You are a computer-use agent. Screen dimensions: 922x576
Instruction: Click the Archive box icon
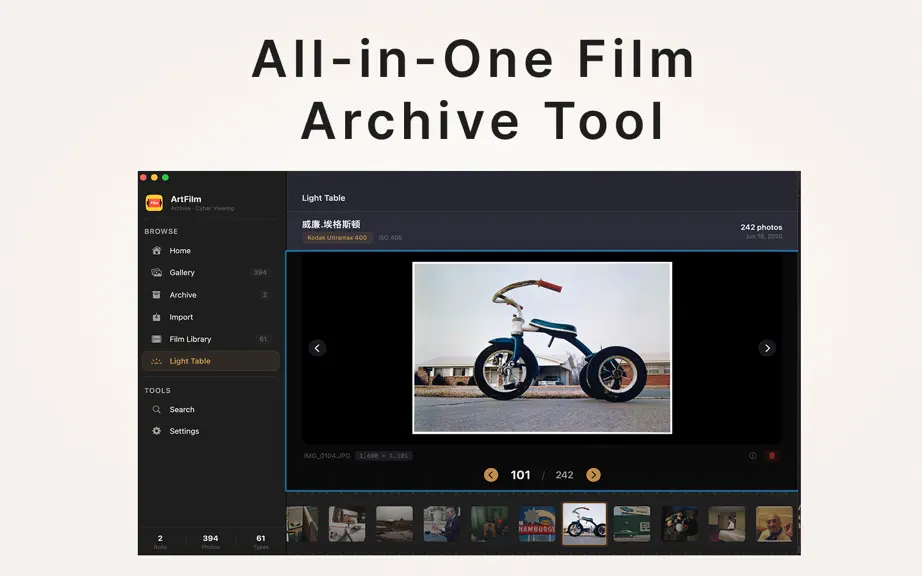click(156, 294)
